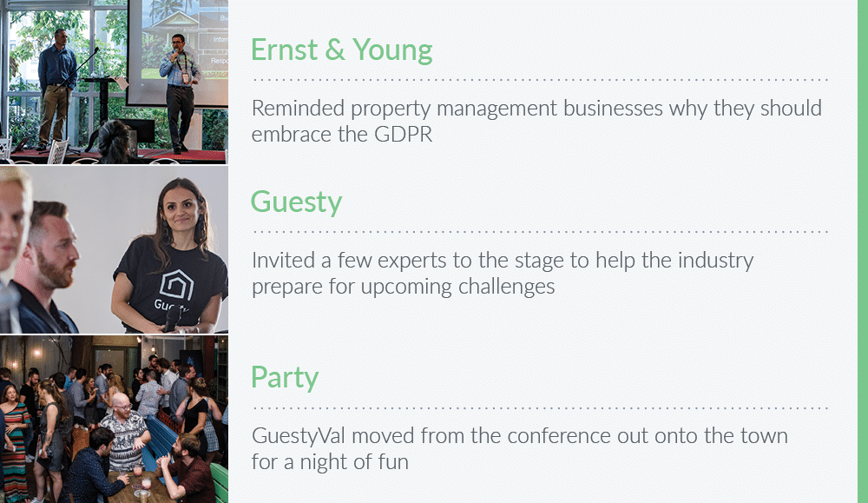This screenshot has width=868, height=503.
Task: Select the man standing beside the microphone stand
Action: (x=56, y=89)
